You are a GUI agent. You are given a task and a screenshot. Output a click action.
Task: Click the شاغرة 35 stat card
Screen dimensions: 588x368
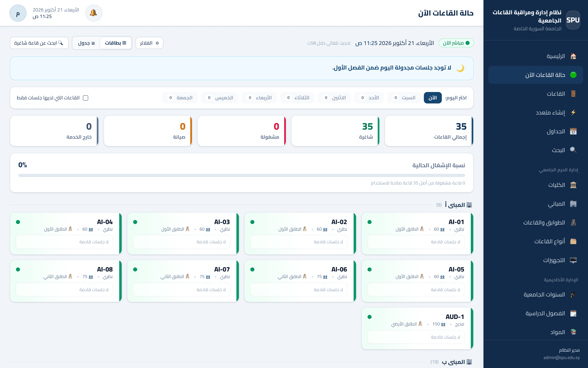335,131
